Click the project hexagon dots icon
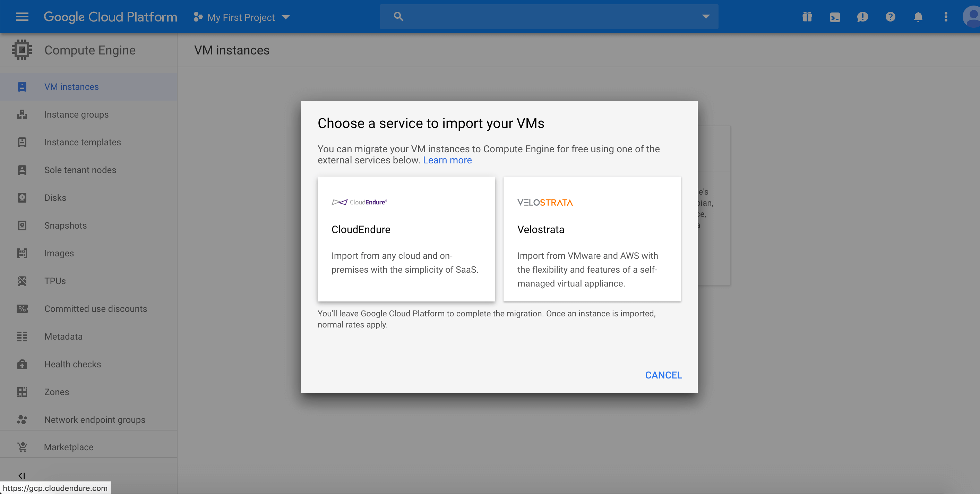This screenshot has width=980, height=494. (x=198, y=17)
